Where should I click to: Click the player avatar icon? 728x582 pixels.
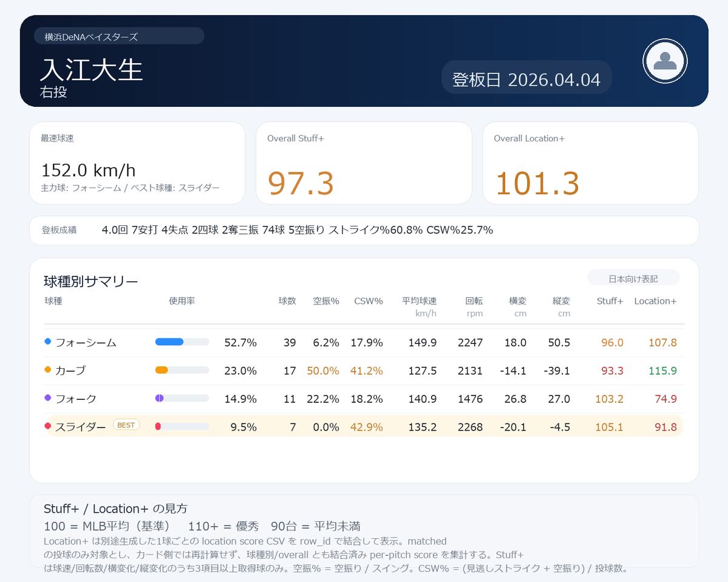664,61
